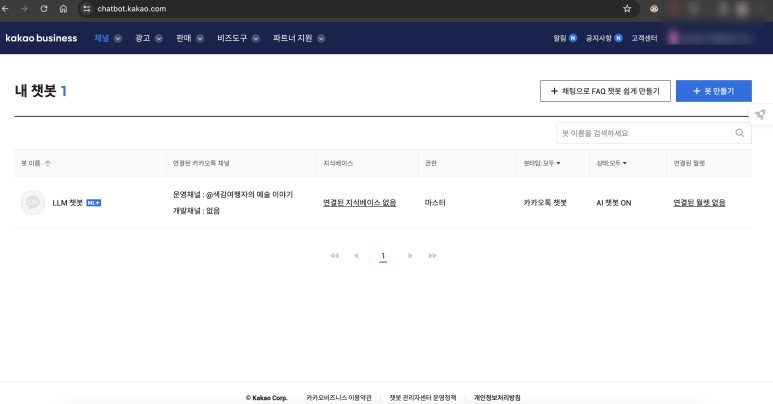Open the kakao business home logo
This screenshot has height=404, width=773.
pyautogui.click(x=41, y=38)
